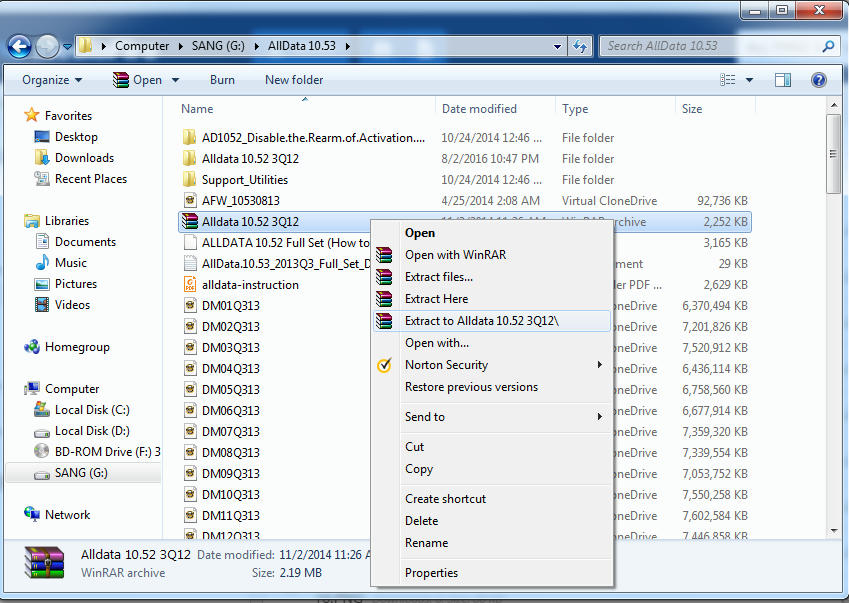Expand the Send to submenu

(492, 417)
